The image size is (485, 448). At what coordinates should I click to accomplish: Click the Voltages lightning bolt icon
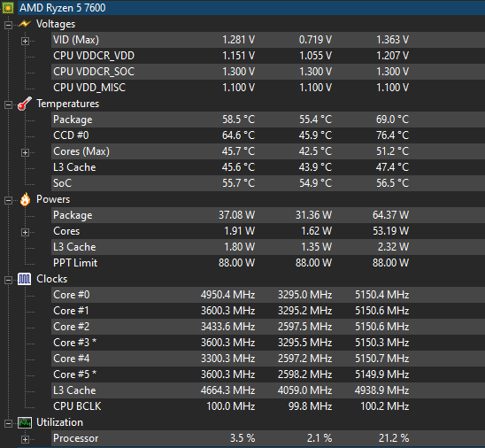tap(25, 24)
